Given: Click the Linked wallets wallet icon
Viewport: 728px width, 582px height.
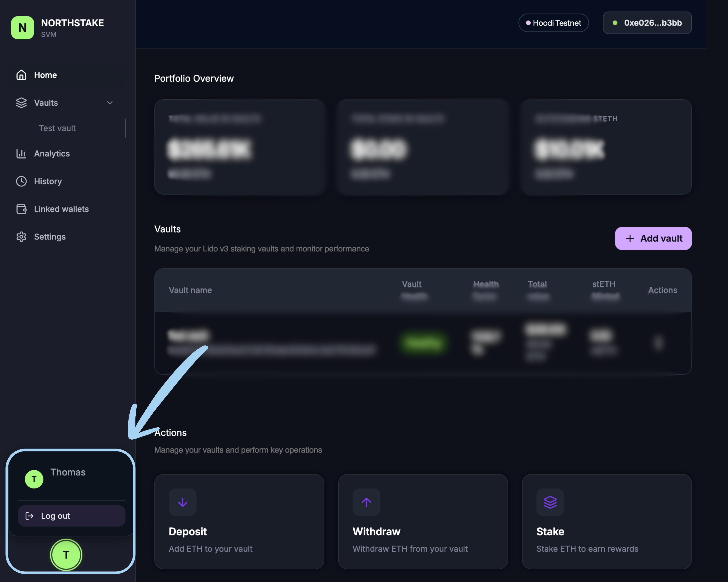Looking at the screenshot, I should pos(21,209).
